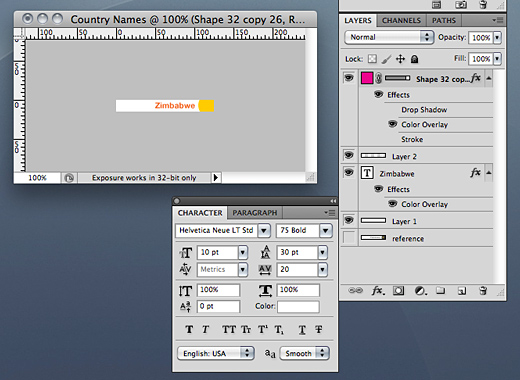Screen dimensions: 520x380
Task: Click trash icon in top panel above Layers
Action: click(483, 5)
